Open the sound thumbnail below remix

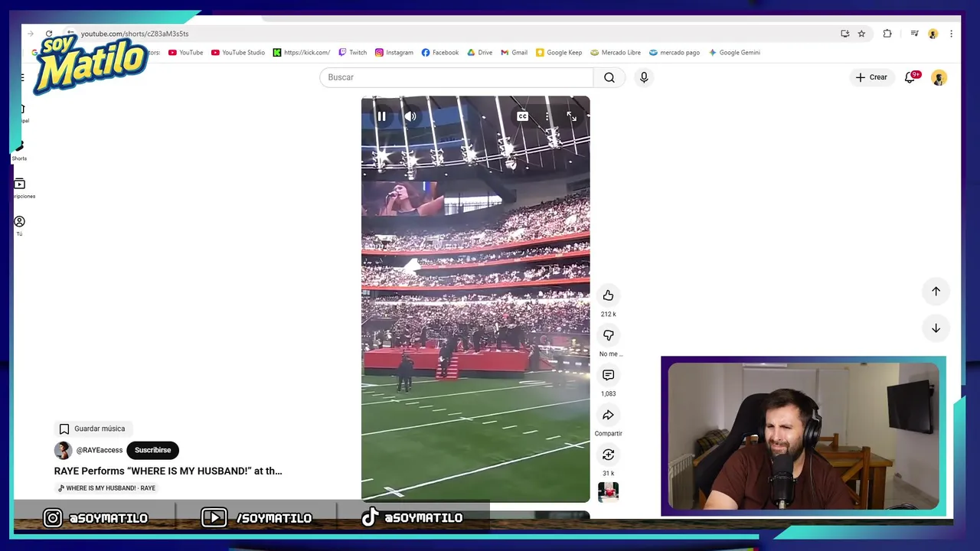point(608,491)
